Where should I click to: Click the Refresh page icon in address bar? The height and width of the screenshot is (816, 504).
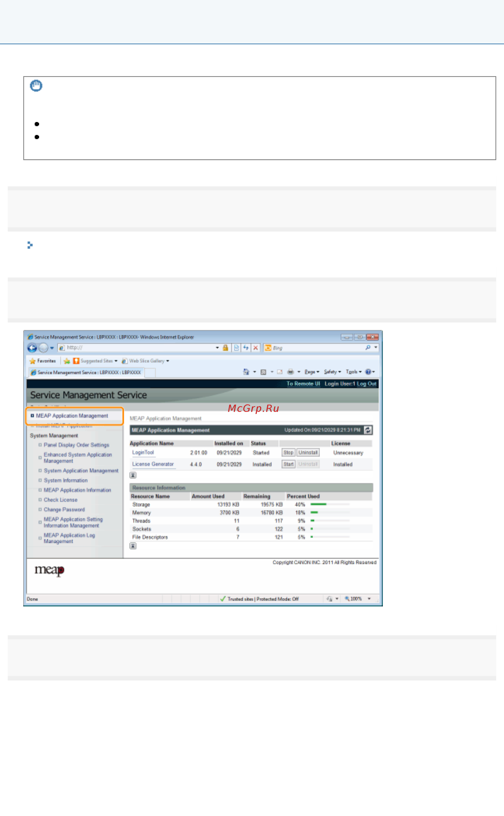coord(246,347)
